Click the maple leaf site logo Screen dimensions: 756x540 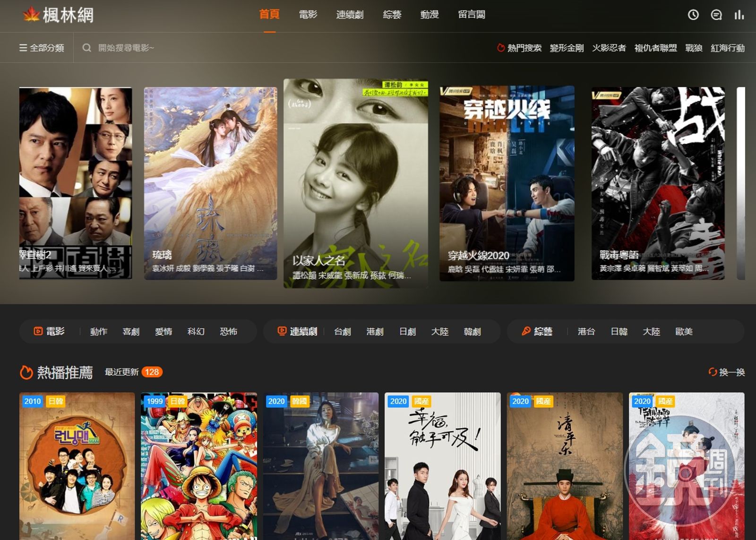pyautogui.click(x=31, y=15)
